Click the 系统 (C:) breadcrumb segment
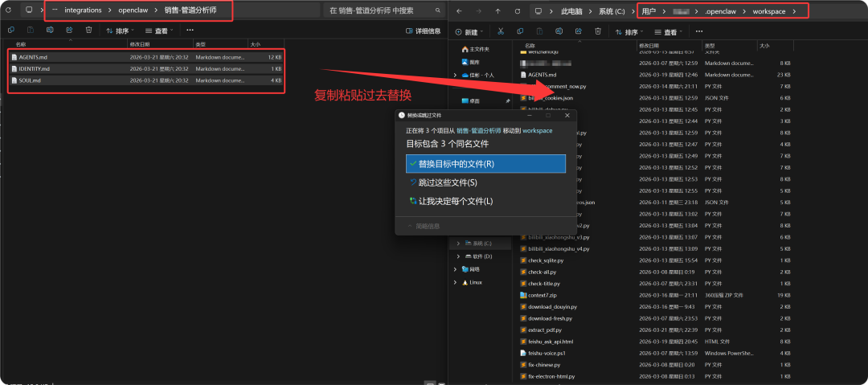The width and height of the screenshot is (868, 385). [612, 11]
